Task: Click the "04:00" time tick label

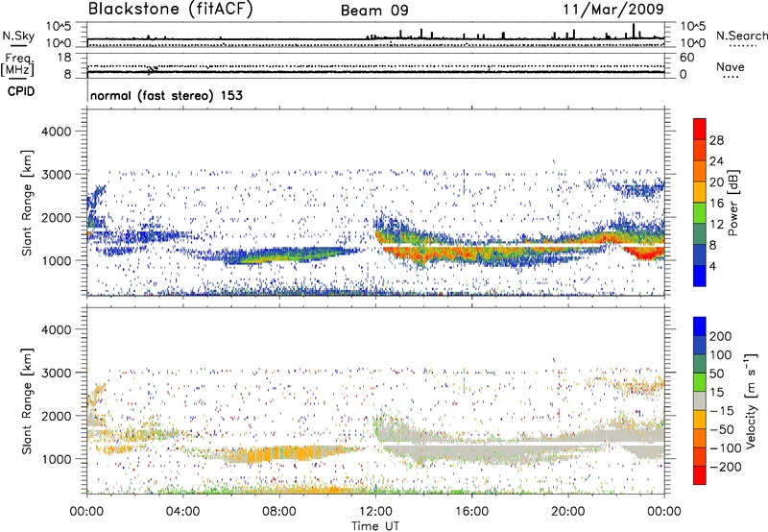Action: 182,512
